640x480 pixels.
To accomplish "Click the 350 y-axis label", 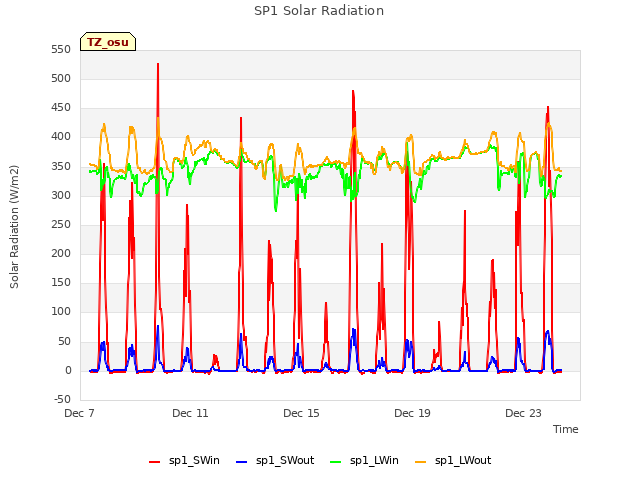I will pyautogui.click(x=61, y=167).
